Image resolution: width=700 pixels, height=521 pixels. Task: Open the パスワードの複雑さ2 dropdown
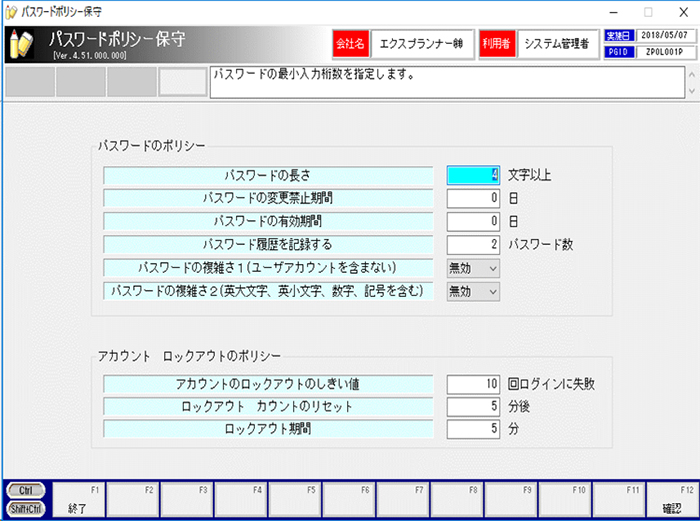point(472,291)
